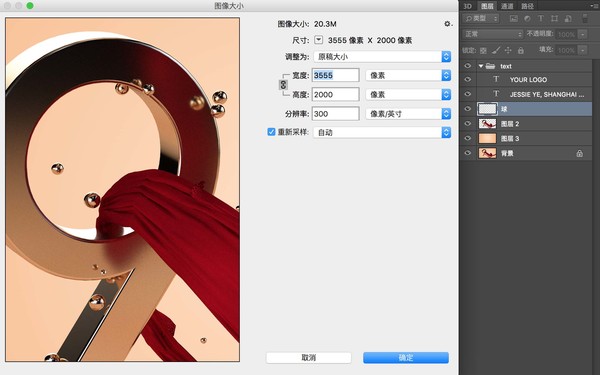The image size is (600, 375).
Task: Toggle visibility of 图层 2
Action: pos(468,124)
